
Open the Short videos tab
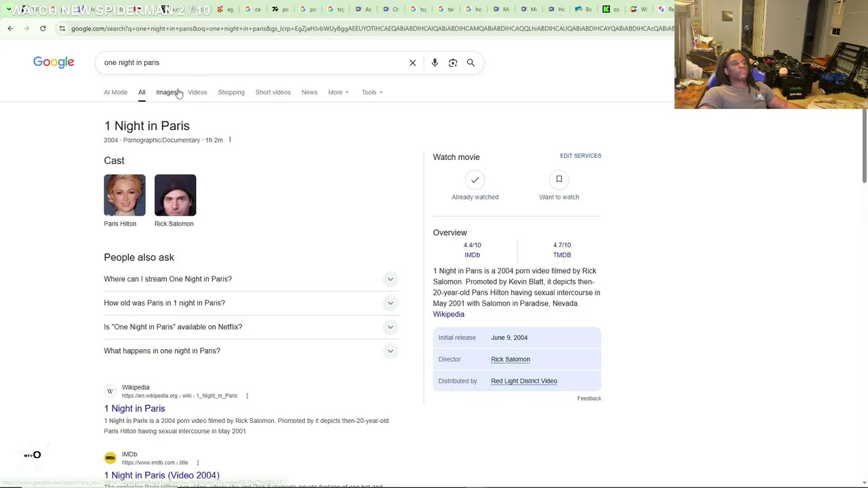tap(273, 92)
